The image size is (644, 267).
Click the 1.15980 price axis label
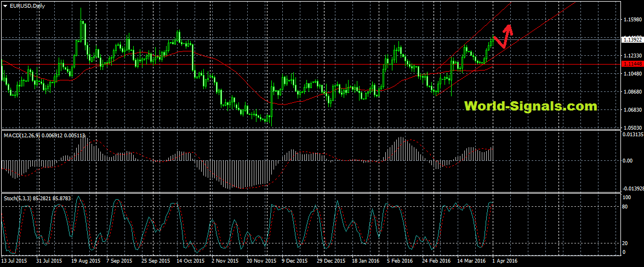click(x=632, y=20)
